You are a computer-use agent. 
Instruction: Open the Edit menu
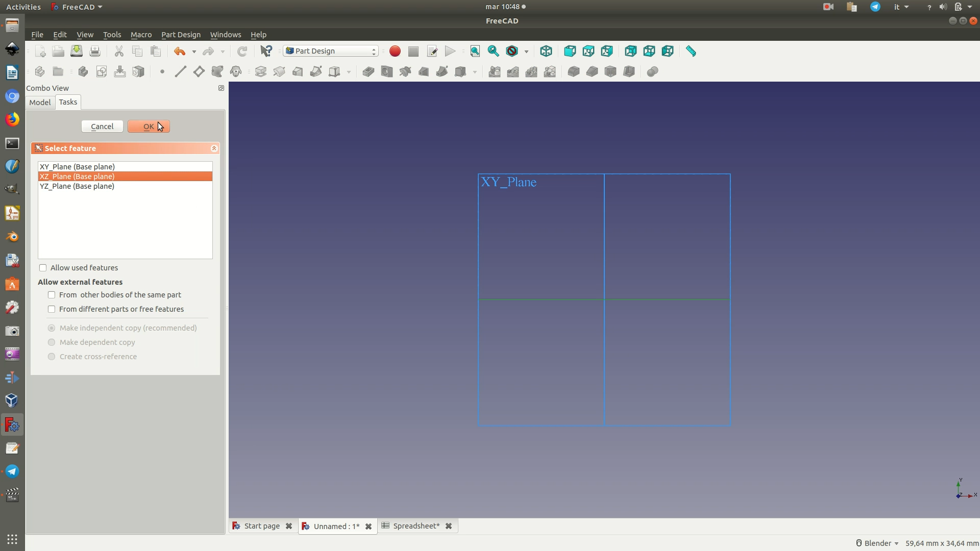pos(60,35)
